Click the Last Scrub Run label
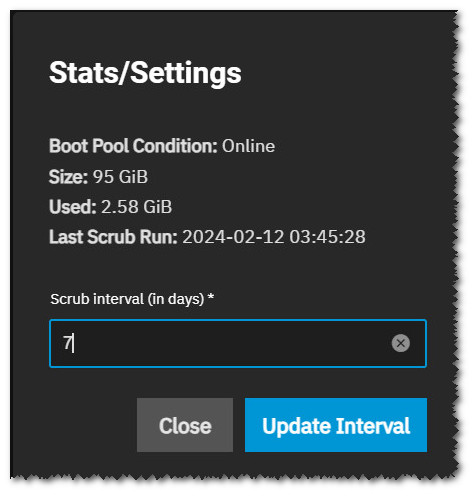 [113, 237]
